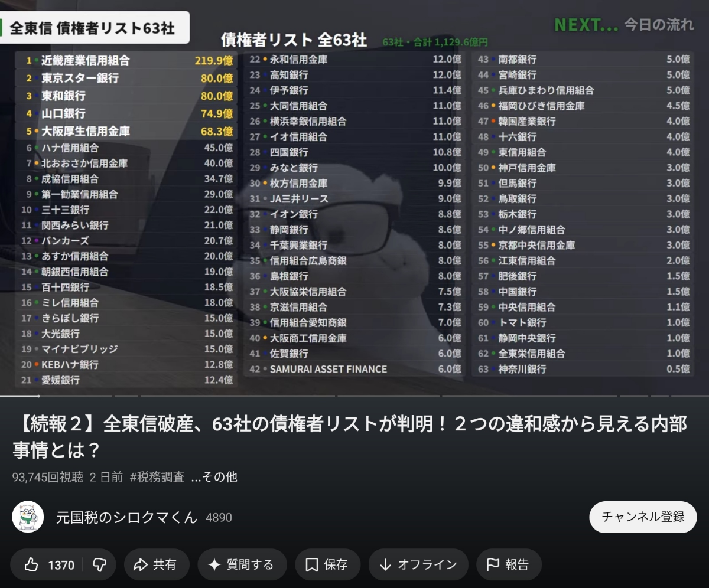Viewport: 709px width, 588px height.
Task: Click the 全東信 債権者リスト63社 banner
Action: (95, 28)
